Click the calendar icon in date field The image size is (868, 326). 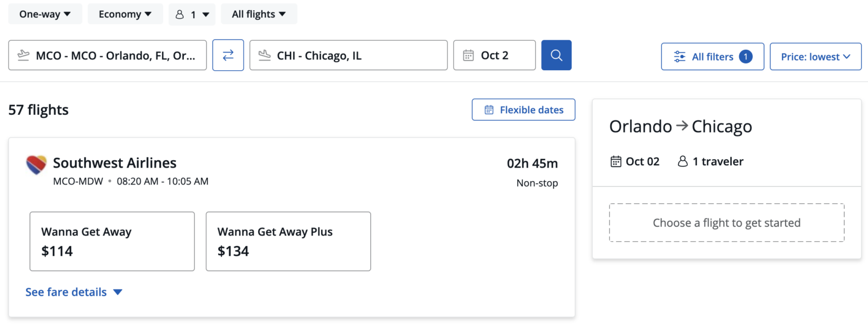tap(468, 55)
